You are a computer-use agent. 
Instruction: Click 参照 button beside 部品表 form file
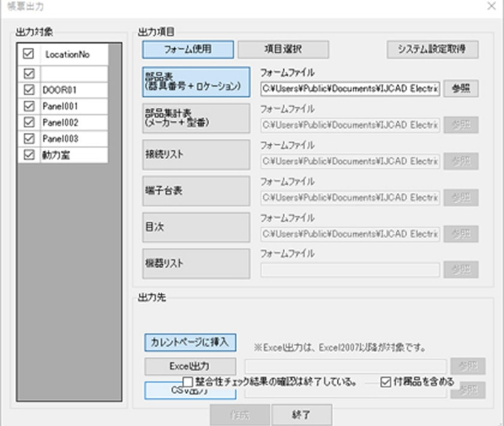click(x=461, y=88)
